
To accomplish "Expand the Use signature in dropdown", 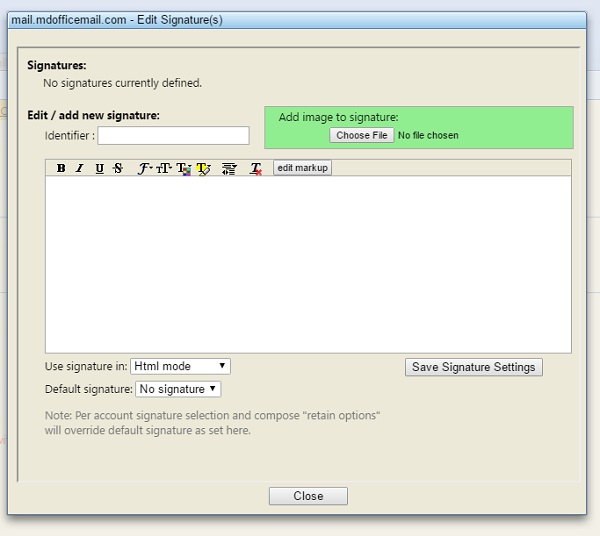I will [x=180, y=367].
